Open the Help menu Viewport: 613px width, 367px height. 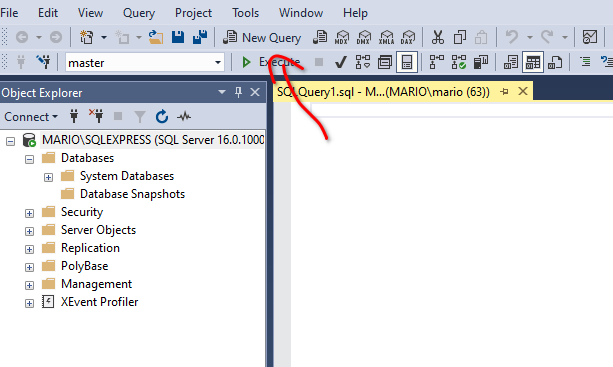(x=355, y=13)
